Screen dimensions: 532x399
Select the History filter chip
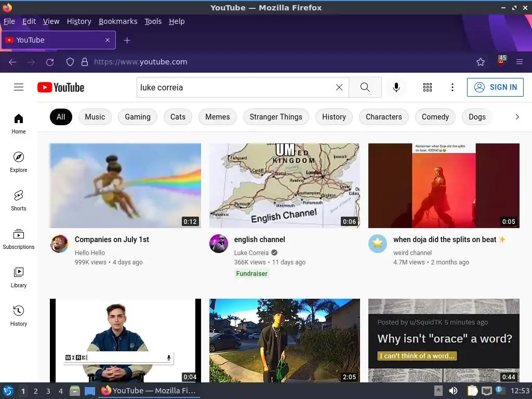pyautogui.click(x=334, y=117)
